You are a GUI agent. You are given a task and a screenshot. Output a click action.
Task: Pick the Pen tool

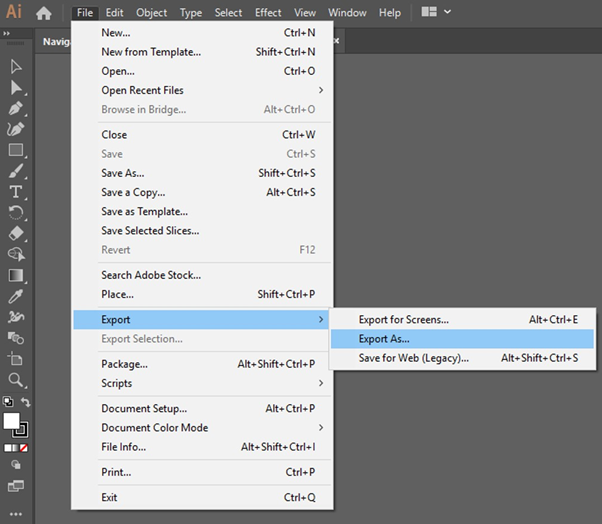(16, 109)
